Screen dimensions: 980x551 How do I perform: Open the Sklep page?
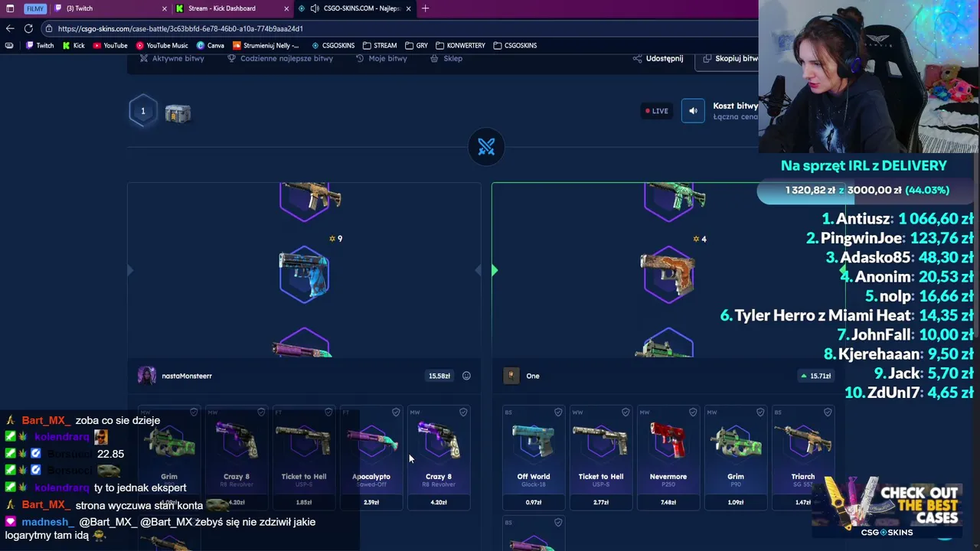[x=446, y=58]
